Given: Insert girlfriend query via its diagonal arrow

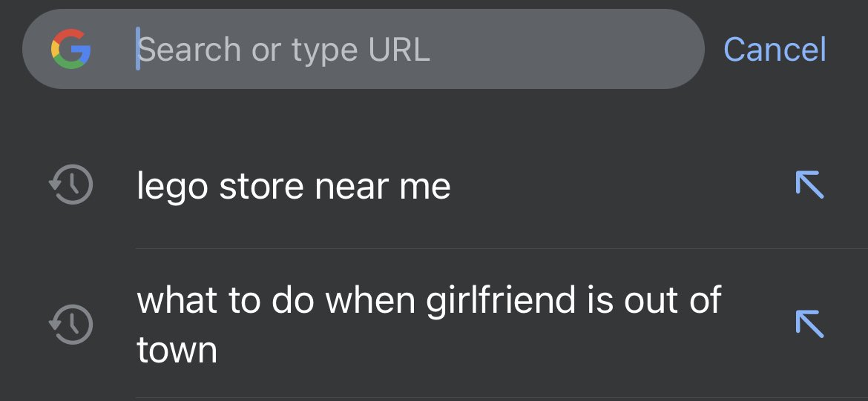Looking at the screenshot, I should click(x=810, y=324).
